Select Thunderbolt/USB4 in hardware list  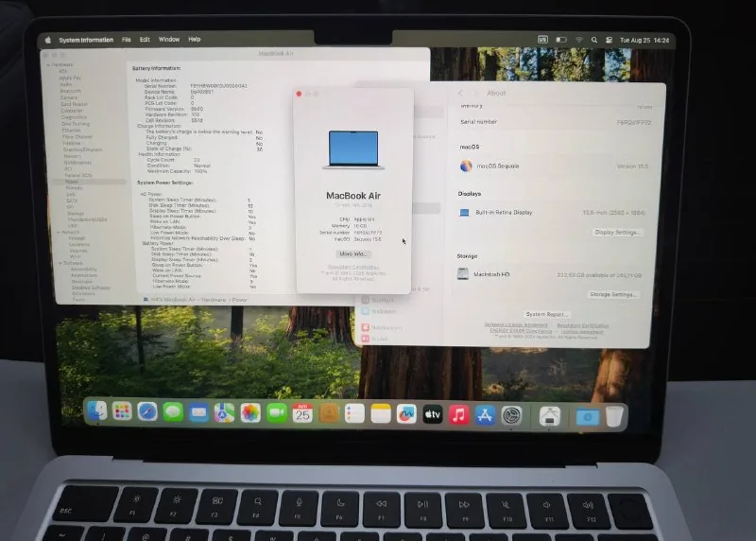pyautogui.click(x=87, y=219)
